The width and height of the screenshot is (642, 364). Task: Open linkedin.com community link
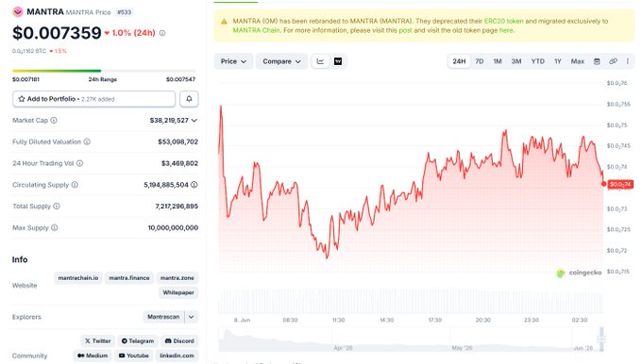coord(177,356)
